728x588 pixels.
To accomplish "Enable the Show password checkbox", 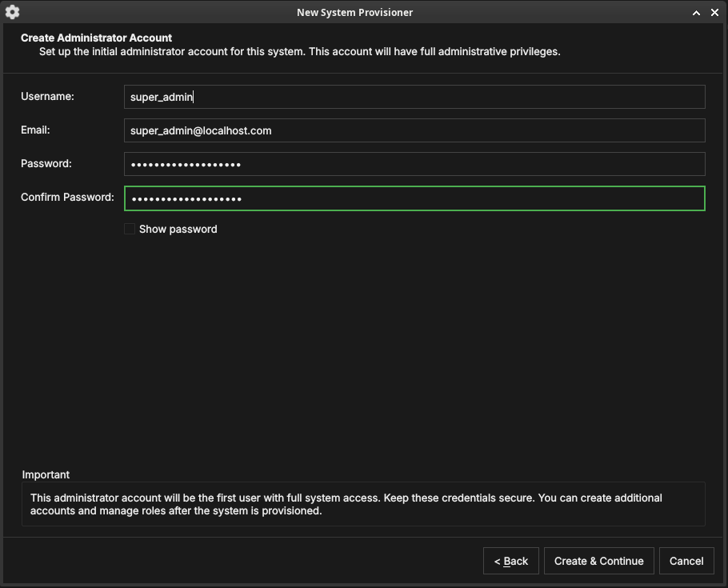I will [130, 229].
